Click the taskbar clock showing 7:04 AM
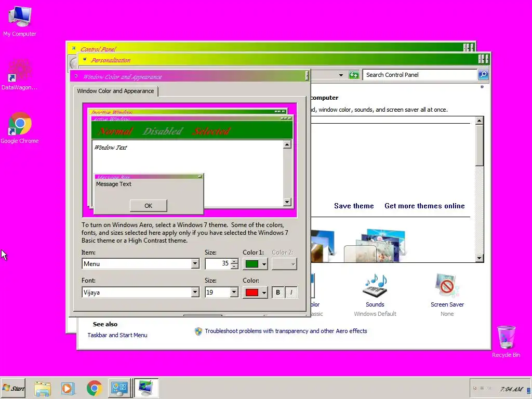The height and width of the screenshot is (399, 532). point(511,389)
